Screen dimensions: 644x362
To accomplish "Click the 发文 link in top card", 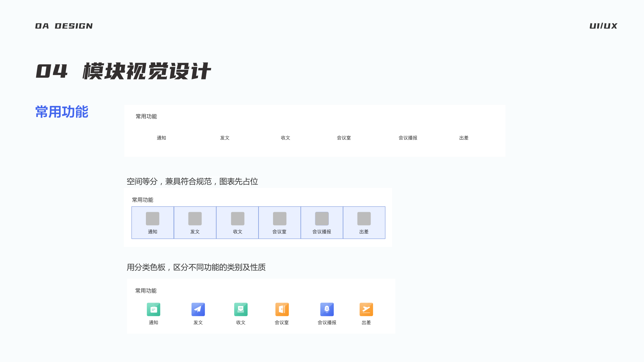I will (x=225, y=138).
